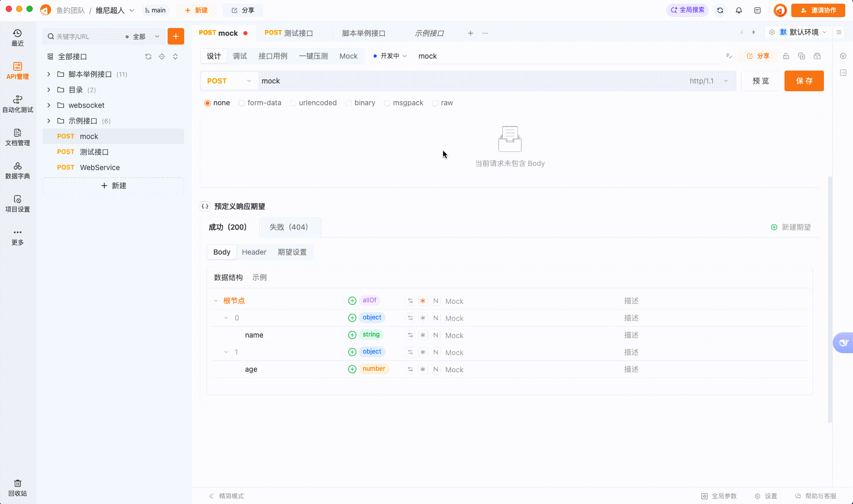This screenshot has width=853, height=504.
Task: Click the JSON code icon beside 预定义响应期望
Action: pyautogui.click(x=205, y=206)
